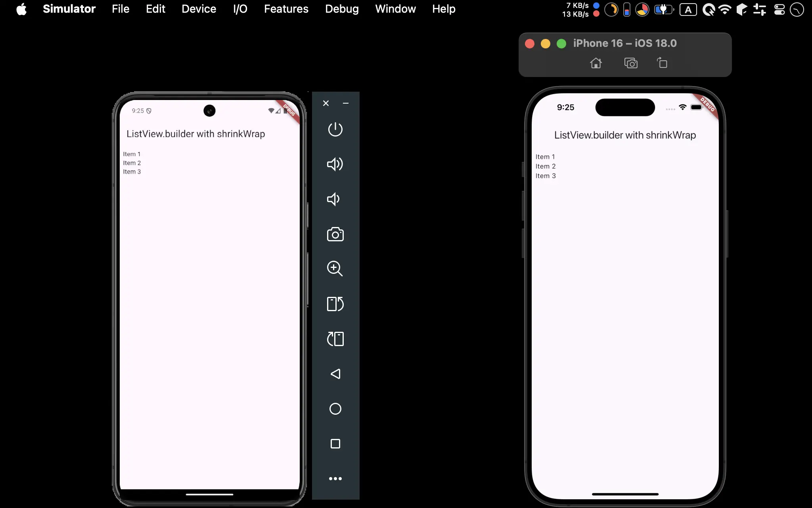Click the 9:25 clock on Android status bar
812x508 pixels.
coord(138,111)
